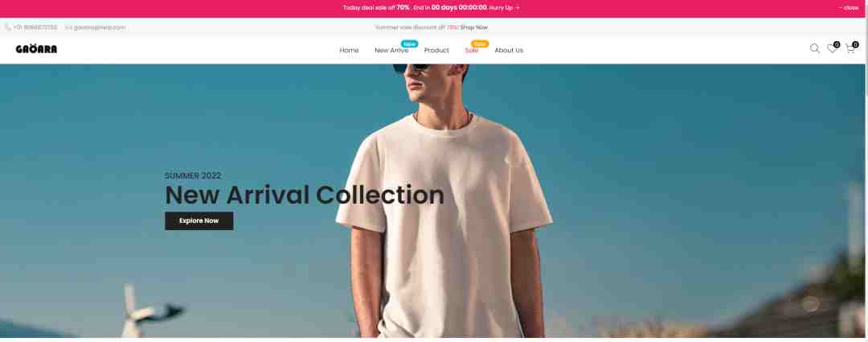Open the Product menu
The image size is (868, 342).
436,51
